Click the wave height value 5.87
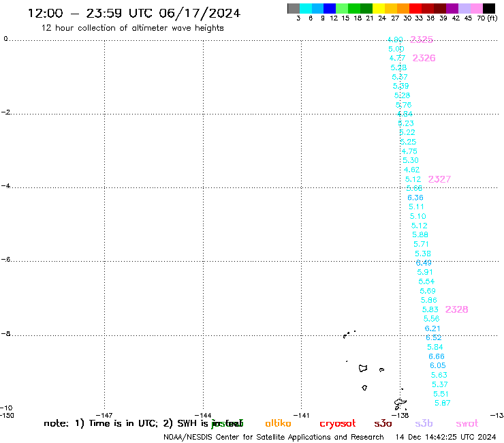 click(x=442, y=403)
